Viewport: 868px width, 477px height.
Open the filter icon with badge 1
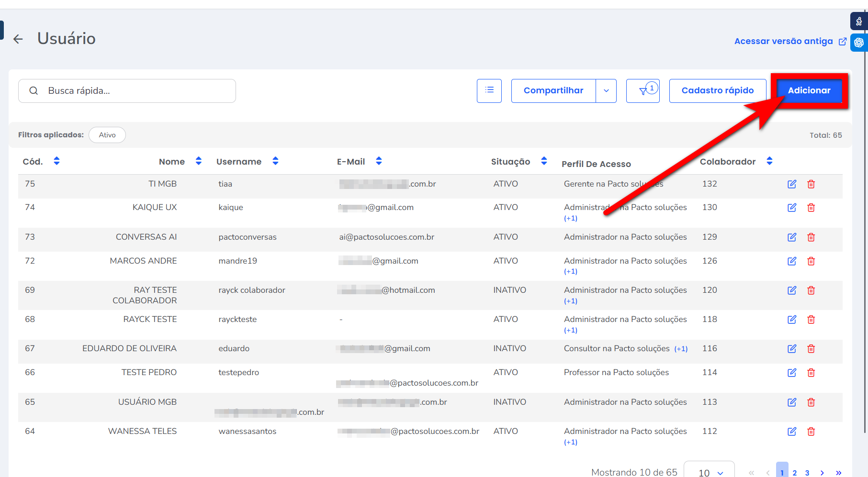tap(643, 90)
